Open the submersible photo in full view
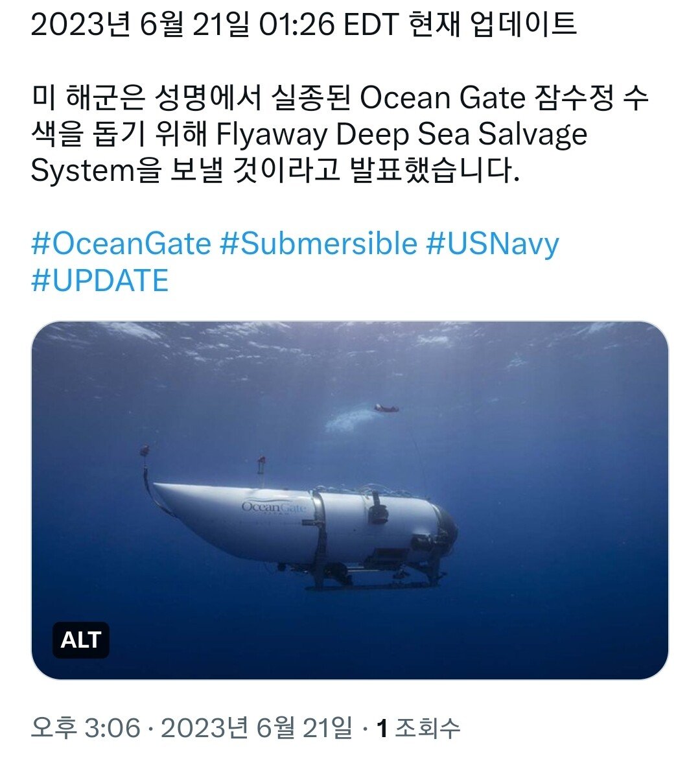 pyautogui.click(x=350, y=500)
